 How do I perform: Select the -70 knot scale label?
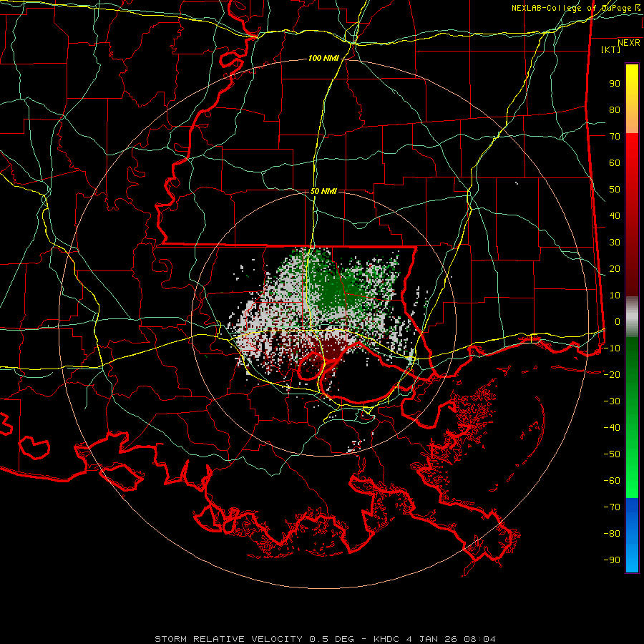point(612,507)
